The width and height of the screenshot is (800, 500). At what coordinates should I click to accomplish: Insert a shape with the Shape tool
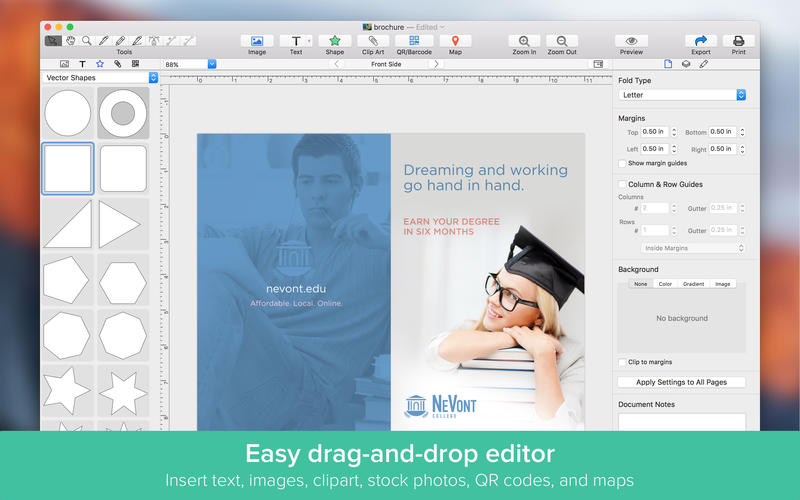click(x=334, y=41)
